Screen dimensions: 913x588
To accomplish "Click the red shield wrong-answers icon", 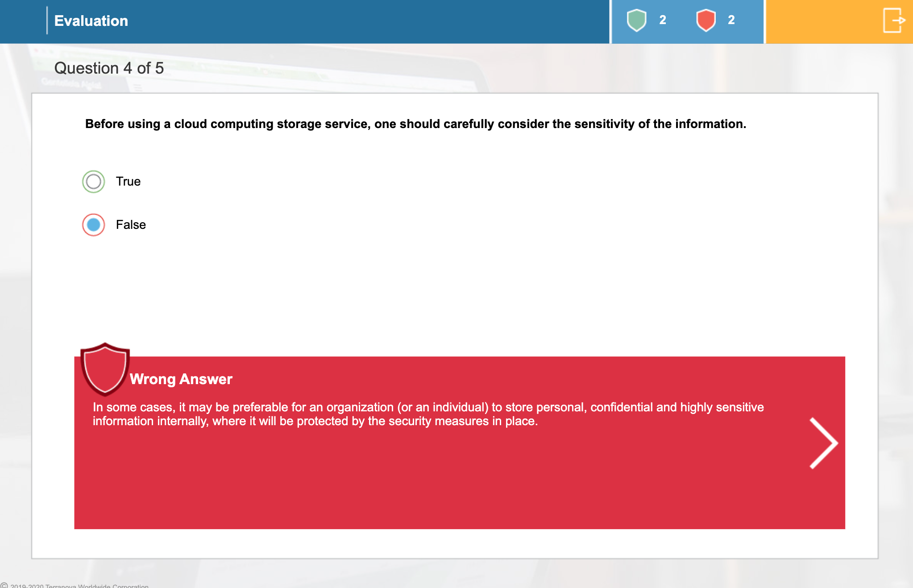I will pyautogui.click(x=705, y=20).
